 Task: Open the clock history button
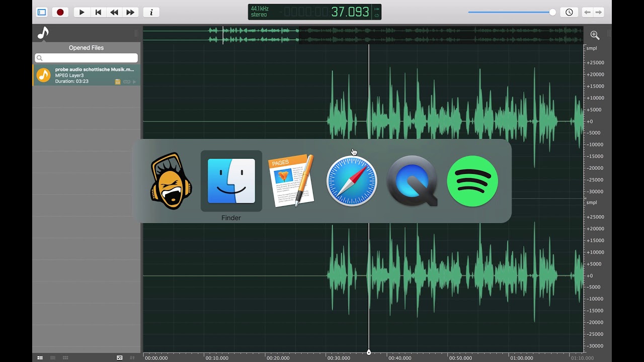(x=569, y=12)
